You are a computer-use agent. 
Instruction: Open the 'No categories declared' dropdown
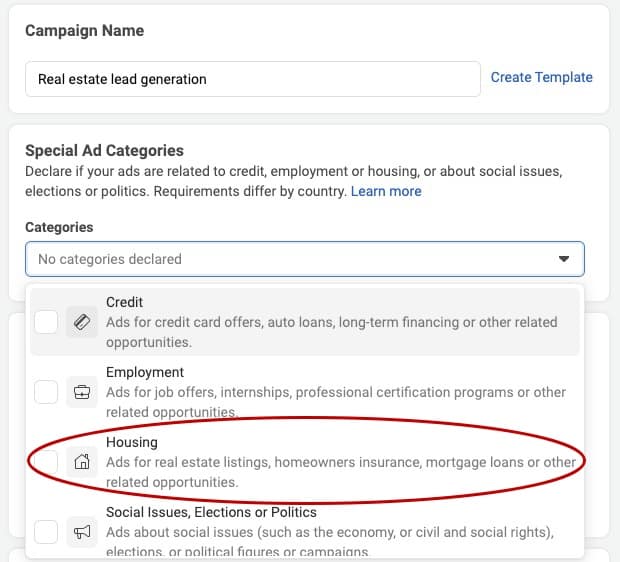(x=304, y=259)
